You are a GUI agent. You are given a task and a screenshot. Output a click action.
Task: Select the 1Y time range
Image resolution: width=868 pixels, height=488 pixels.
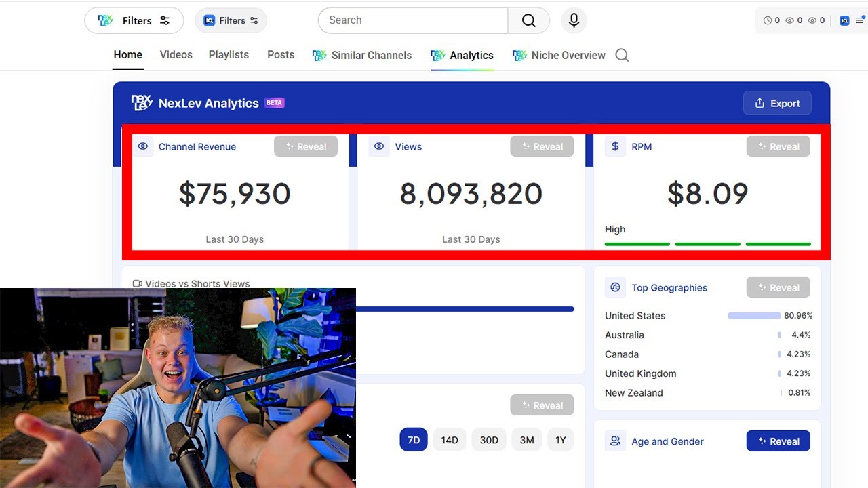[561, 440]
